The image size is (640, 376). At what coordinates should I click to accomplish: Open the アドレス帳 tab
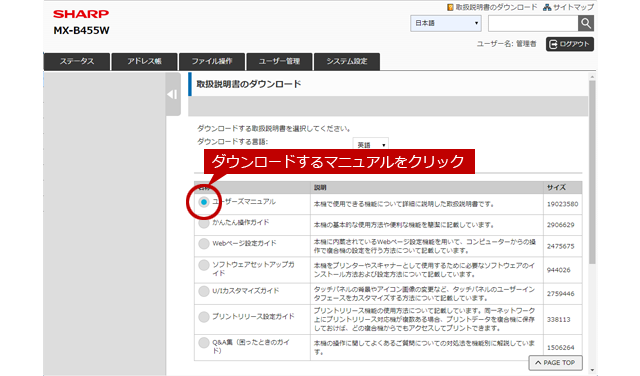pyautogui.click(x=144, y=62)
